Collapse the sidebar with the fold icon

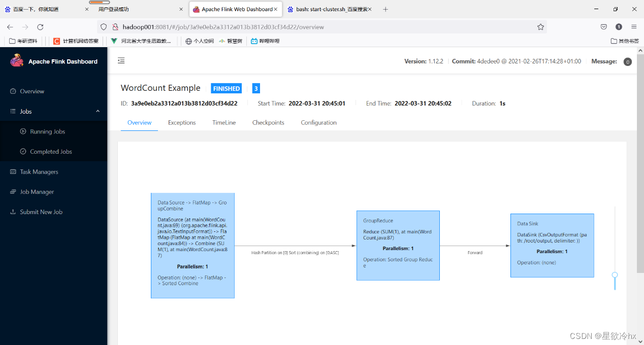point(121,61)
